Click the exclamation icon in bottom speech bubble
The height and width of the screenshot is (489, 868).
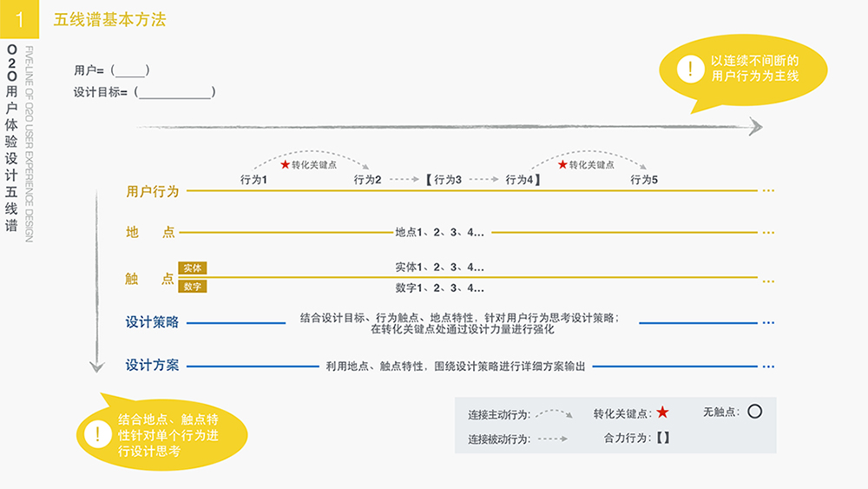[x=98, y=433]
